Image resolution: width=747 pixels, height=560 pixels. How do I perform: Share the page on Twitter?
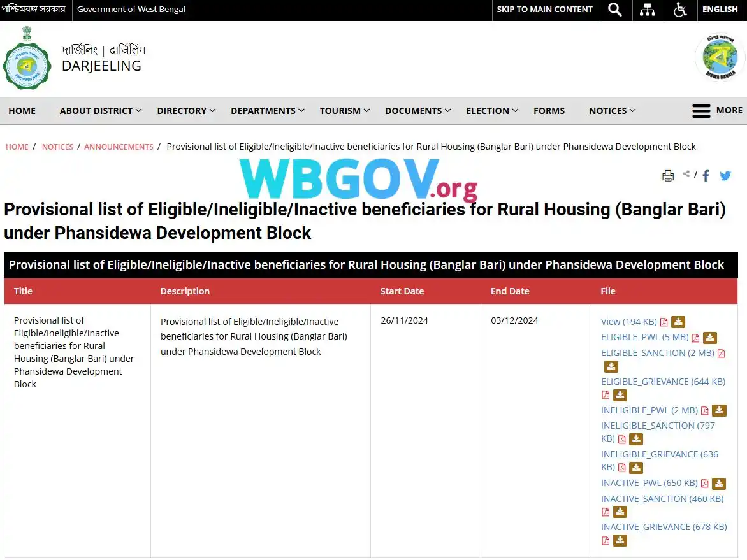pyautogui.click(x=725, y=176)
